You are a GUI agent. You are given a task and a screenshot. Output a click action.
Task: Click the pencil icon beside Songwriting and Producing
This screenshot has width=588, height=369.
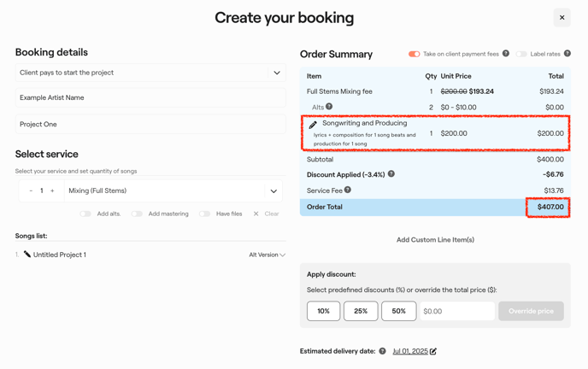pyautogui.click(x=313, y=125)
